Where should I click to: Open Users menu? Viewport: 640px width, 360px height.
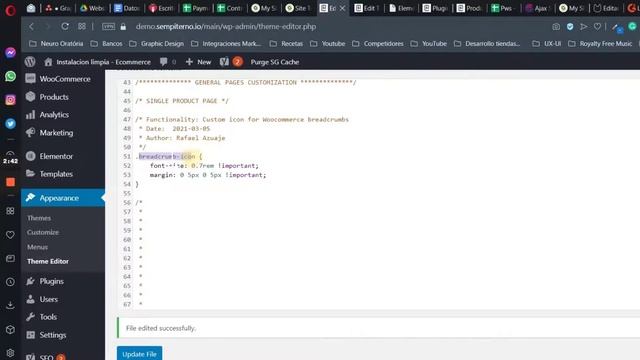pos(63,299)
